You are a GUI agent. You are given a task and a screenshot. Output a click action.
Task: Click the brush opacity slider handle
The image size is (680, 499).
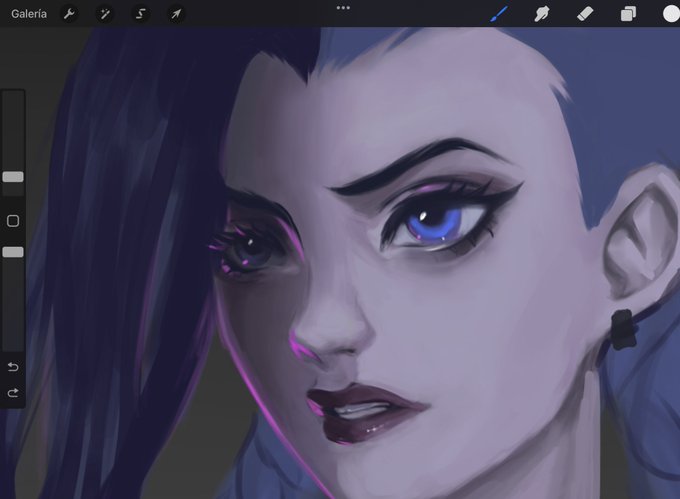coord(13,252)
